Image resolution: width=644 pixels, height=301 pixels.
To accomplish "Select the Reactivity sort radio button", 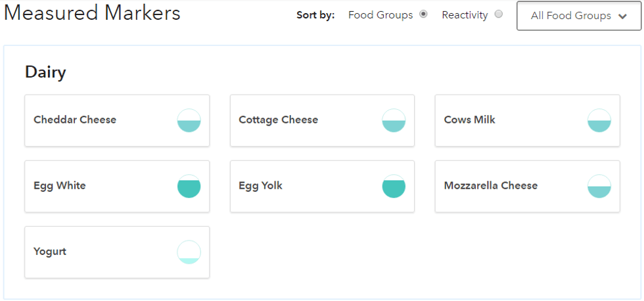I will tap(499, 14).
